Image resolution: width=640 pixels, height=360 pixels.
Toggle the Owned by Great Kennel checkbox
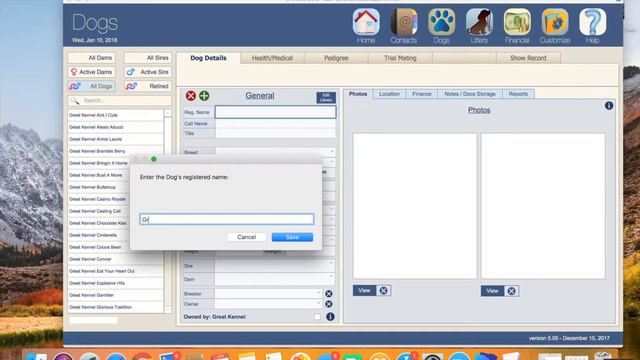pyautogui.click(x=317, y=317)
